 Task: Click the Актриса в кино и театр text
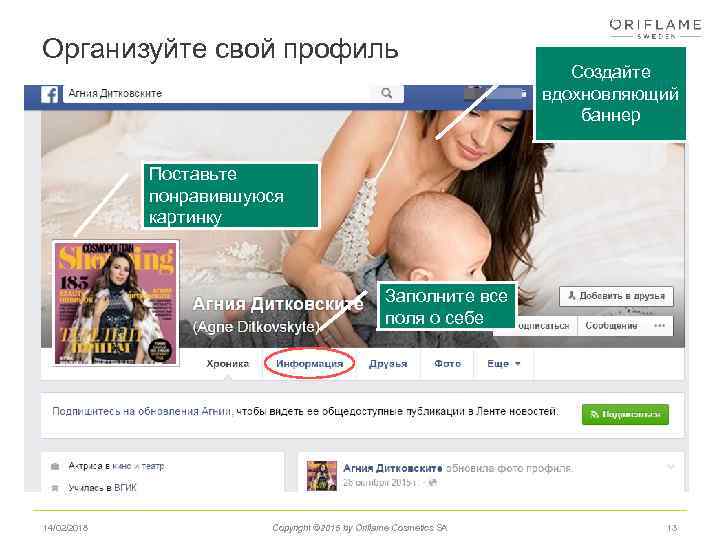tap(116, 466)
